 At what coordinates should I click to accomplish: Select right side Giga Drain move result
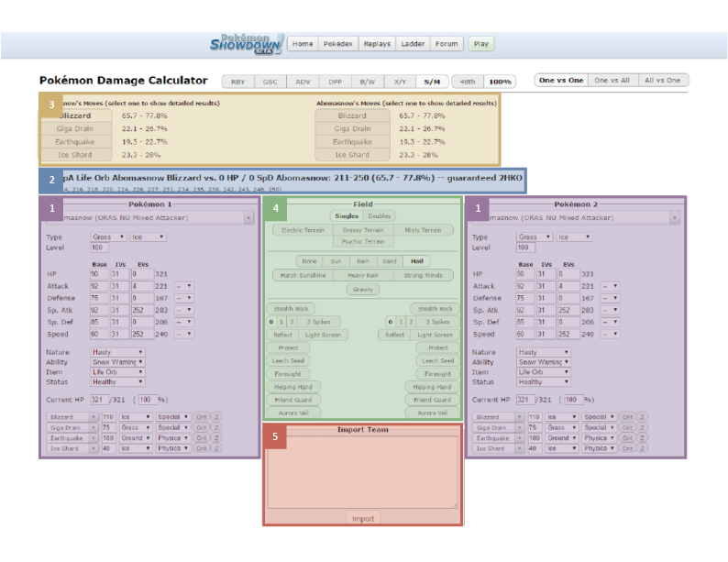(x=352, y=128)
